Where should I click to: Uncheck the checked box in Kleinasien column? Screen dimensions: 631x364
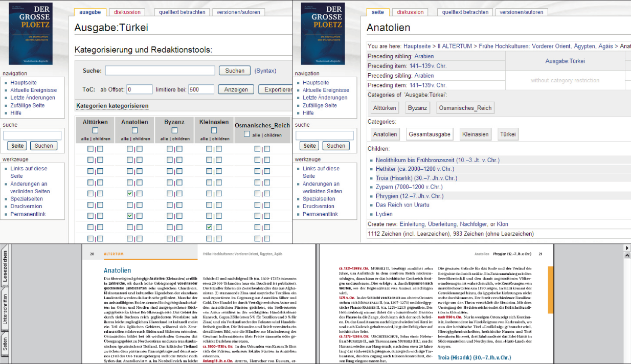click(210, 227)
